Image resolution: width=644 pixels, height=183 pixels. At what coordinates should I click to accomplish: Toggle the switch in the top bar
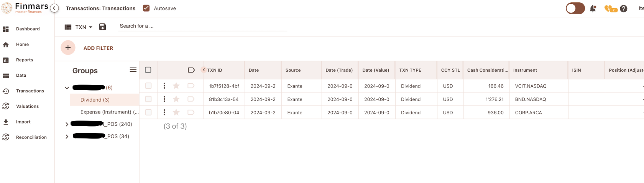(575, 8)
